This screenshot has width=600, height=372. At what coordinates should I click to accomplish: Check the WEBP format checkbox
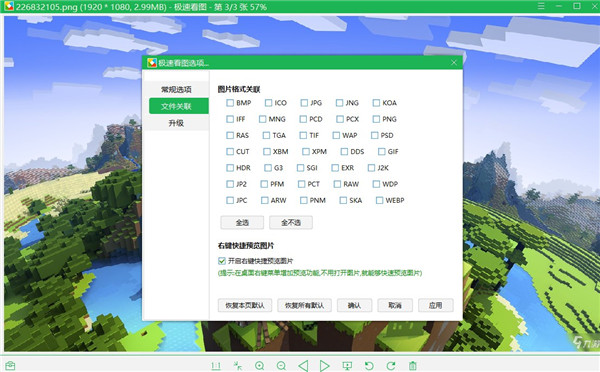(380, 200)
